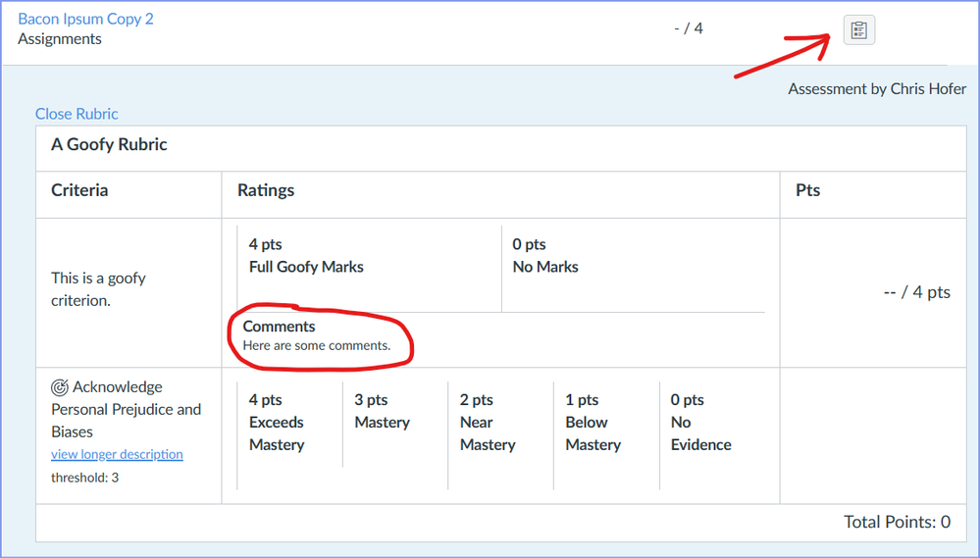Click the Total Points: 0 text
980x558 pixels.
897,522
